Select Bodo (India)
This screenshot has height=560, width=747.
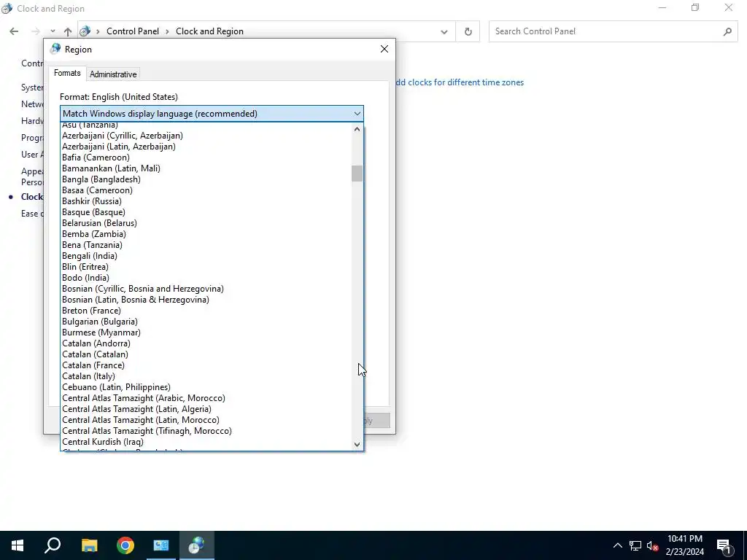[x=206, y=278]
